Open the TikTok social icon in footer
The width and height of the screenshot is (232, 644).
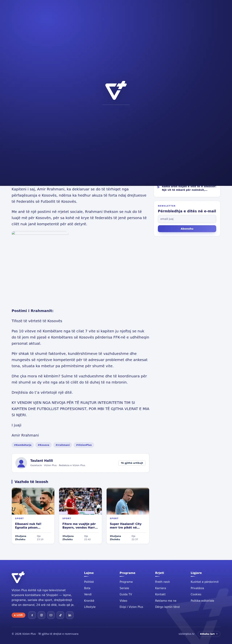(60, 615)
